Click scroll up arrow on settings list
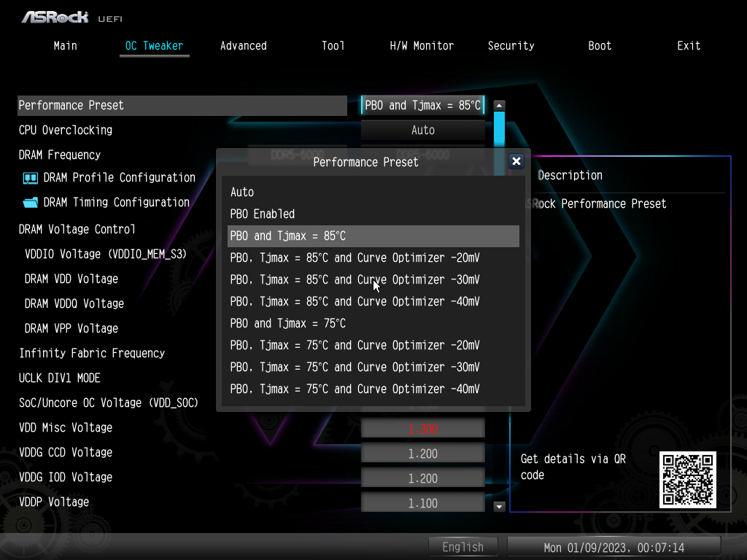747x560 pixels. [x=500, y=106]
